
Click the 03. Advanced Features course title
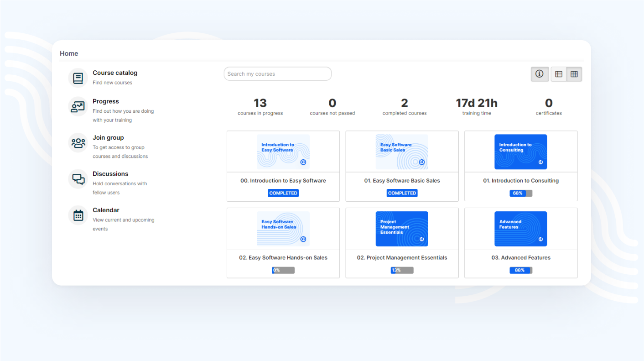click(x=520, y=258)
